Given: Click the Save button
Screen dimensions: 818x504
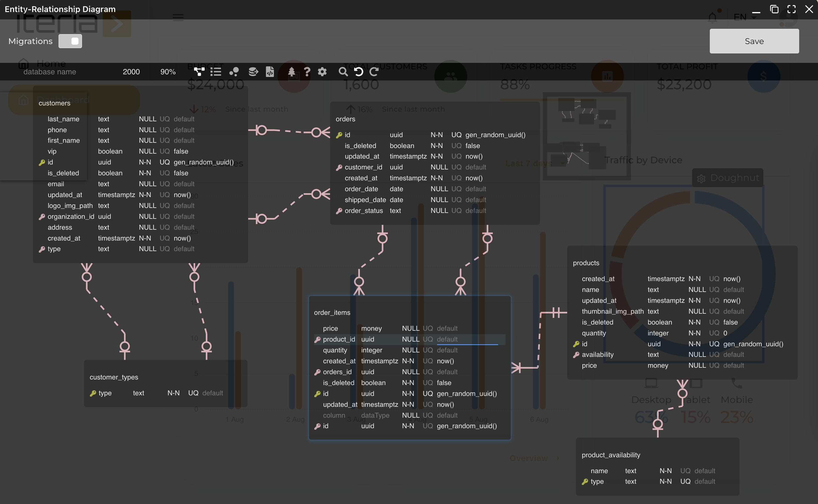Looking at the screenshot, I should (754, 41).
